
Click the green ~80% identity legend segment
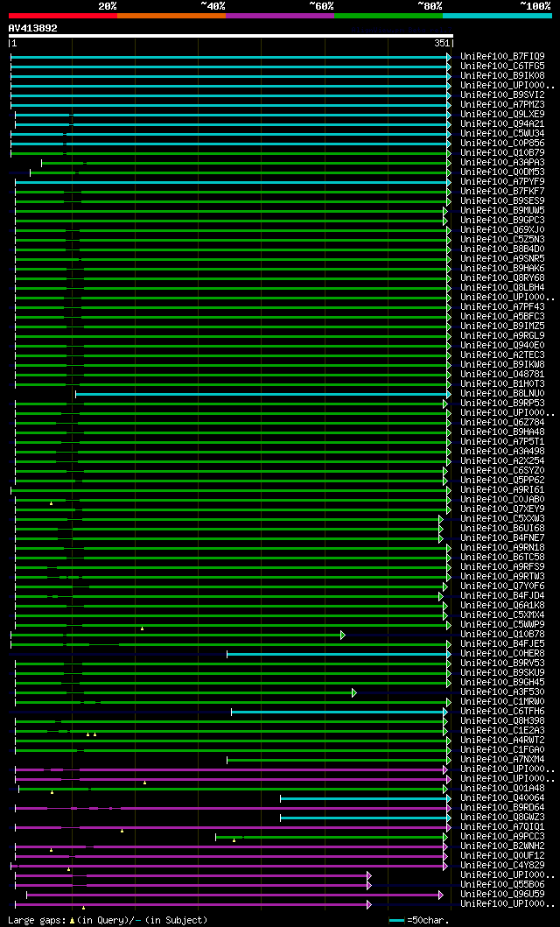click(x=388, y=15)
